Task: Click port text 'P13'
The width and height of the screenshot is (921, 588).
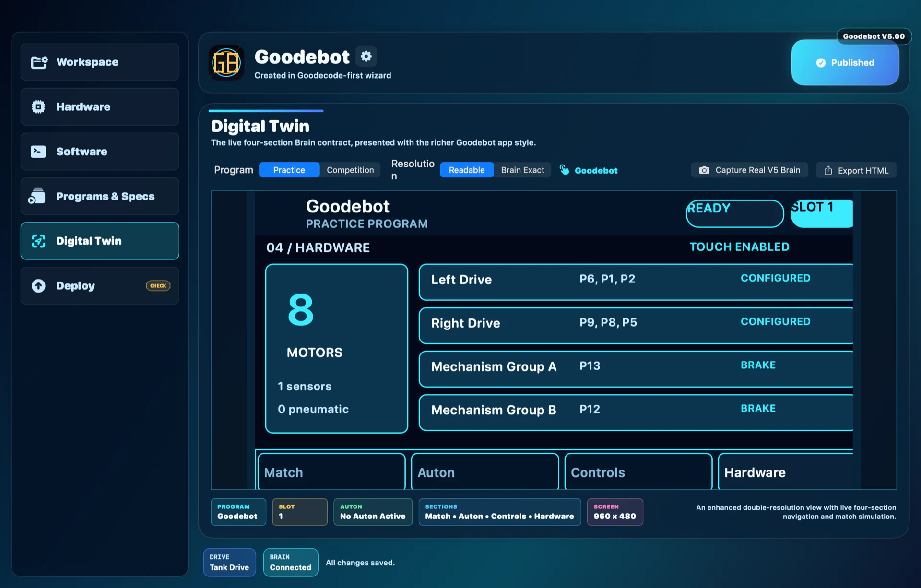Action: tap(590, 366)
